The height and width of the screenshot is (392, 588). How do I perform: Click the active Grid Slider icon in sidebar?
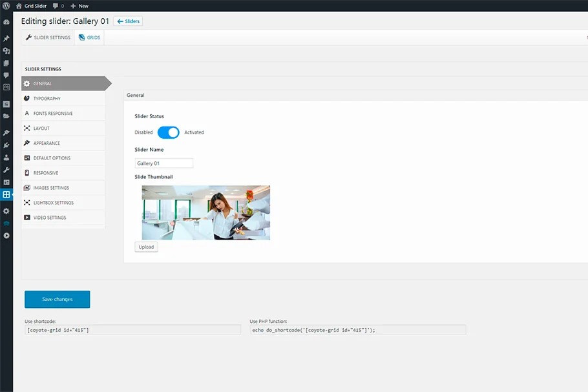[6, 194]
